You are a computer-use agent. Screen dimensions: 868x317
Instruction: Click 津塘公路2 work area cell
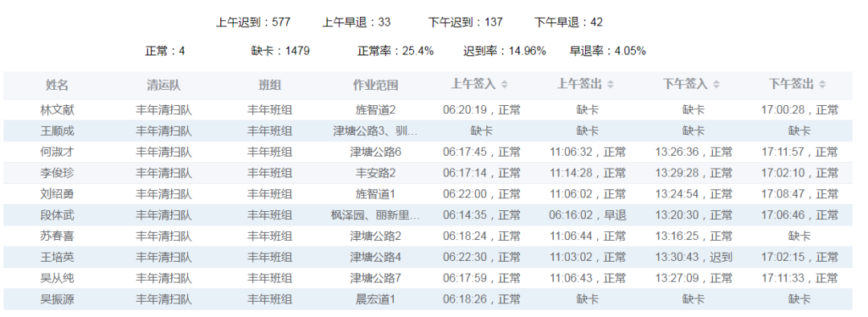tap(376, 236)
